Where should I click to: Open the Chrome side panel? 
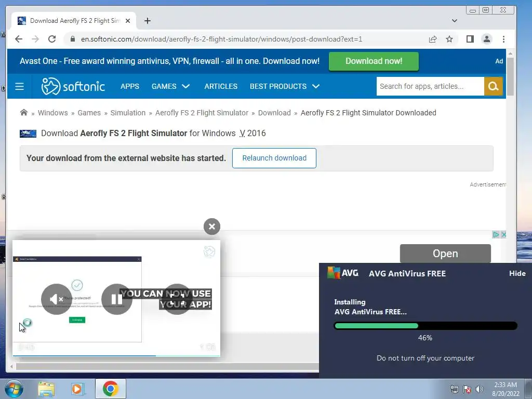(470, 39)
